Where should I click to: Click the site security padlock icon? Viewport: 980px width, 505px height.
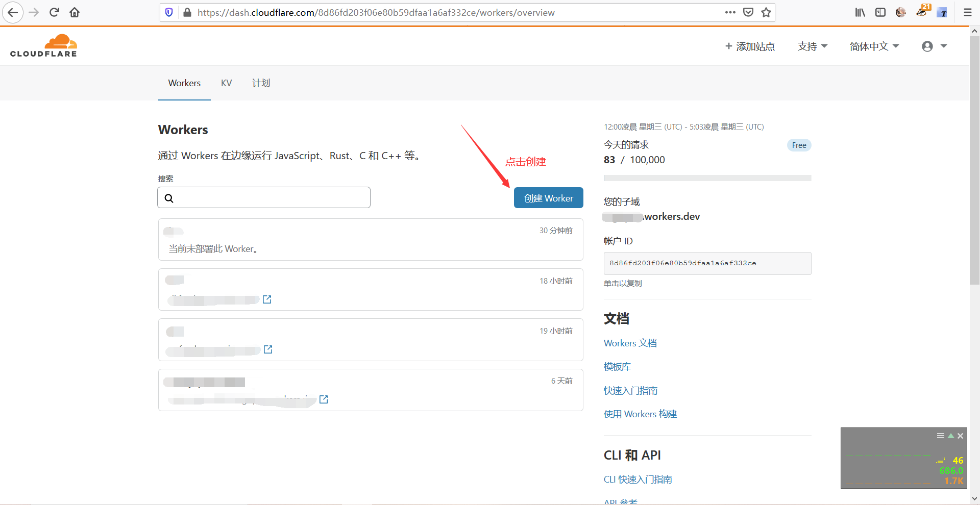[187, 12]
